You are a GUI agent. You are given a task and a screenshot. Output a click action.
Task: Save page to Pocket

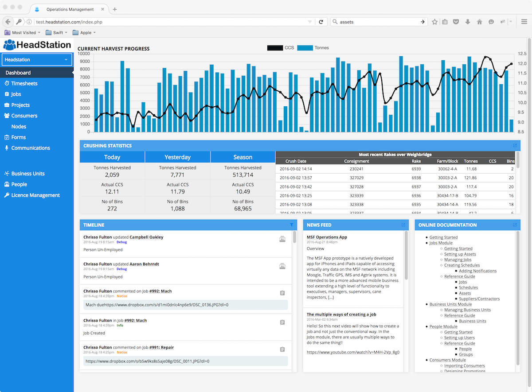[456, 22]
